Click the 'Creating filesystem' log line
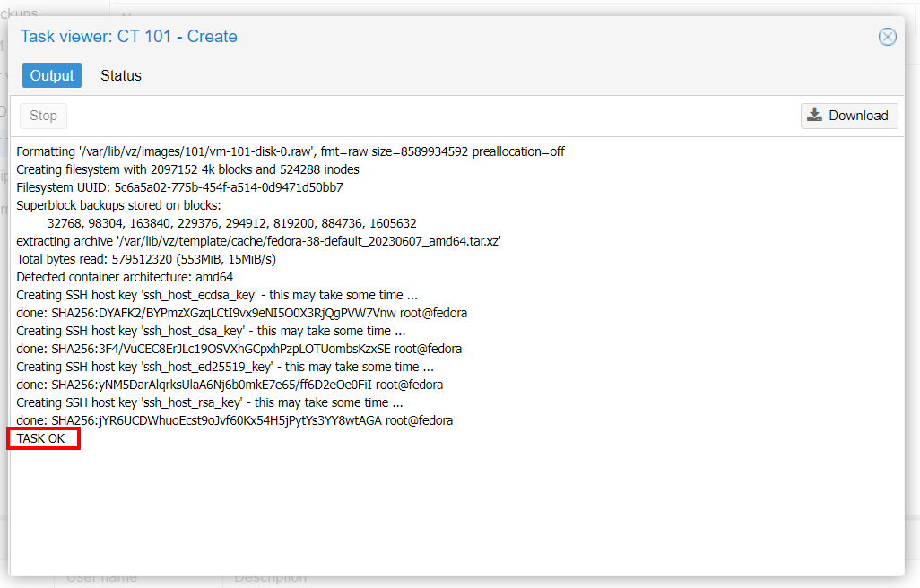This screenshot has width=920, height=588. click(x=187, y=169)
